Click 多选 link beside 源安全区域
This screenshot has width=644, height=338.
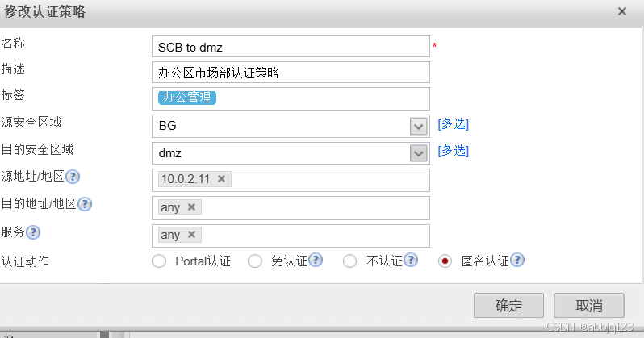tap(453, 124)
